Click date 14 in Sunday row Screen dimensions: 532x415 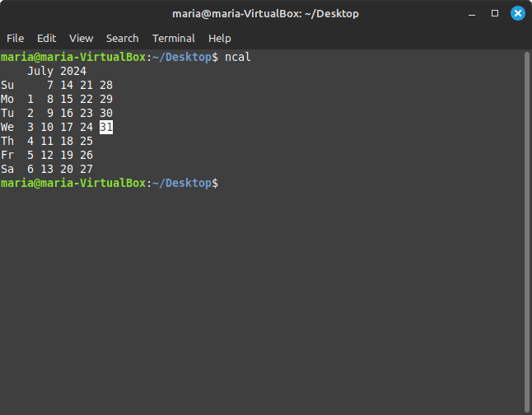tap(67, 85)
